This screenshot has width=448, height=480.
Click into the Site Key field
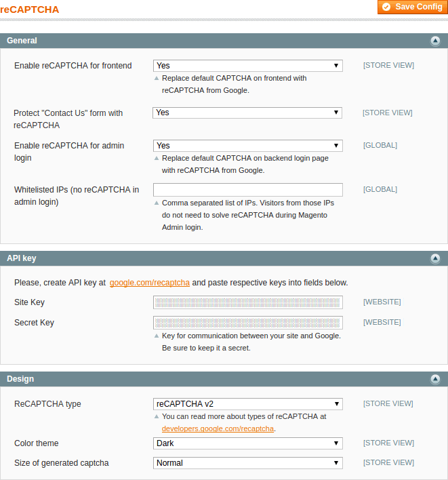click(248, 302)
